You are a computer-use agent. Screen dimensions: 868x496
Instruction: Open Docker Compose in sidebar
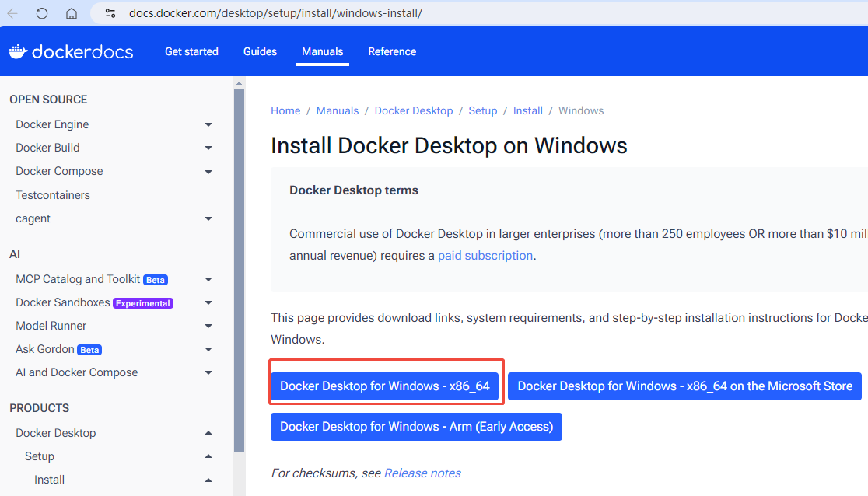point(59,171)
